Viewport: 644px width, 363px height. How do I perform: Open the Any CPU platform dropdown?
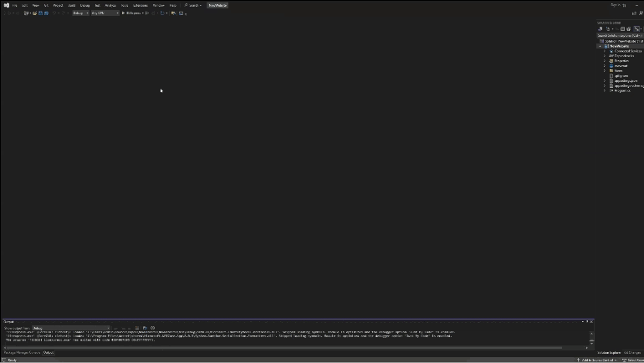pyautogui.click(x=104, y=13)
